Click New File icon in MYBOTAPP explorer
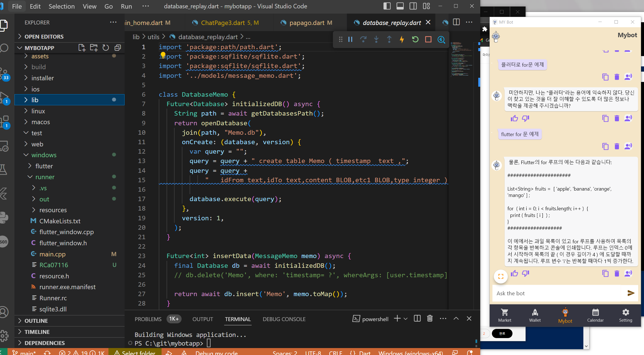Image resolution: width=644 pixels, height=355 pixels. coord(81,48)
